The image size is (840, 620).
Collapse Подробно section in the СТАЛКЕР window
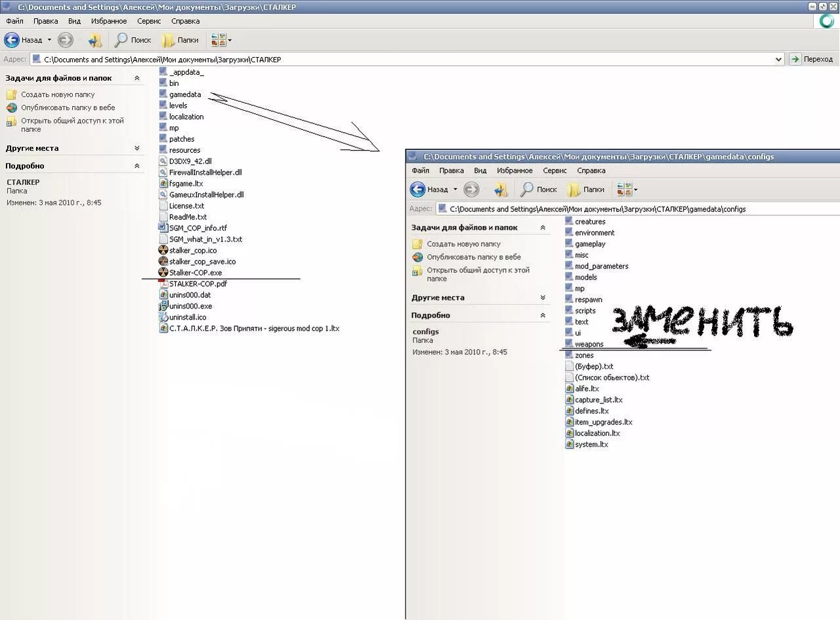tap(137, 166)
